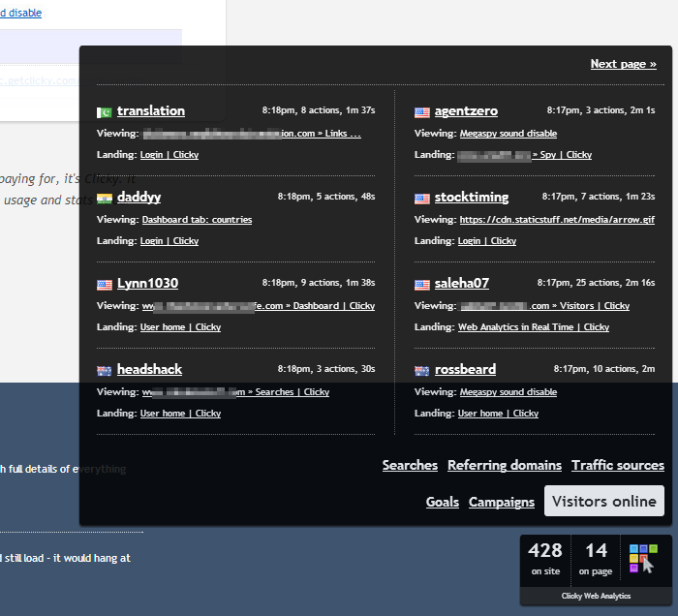
Task: Click the US flag beside stocktiming
Action: (x=421, y=198)
